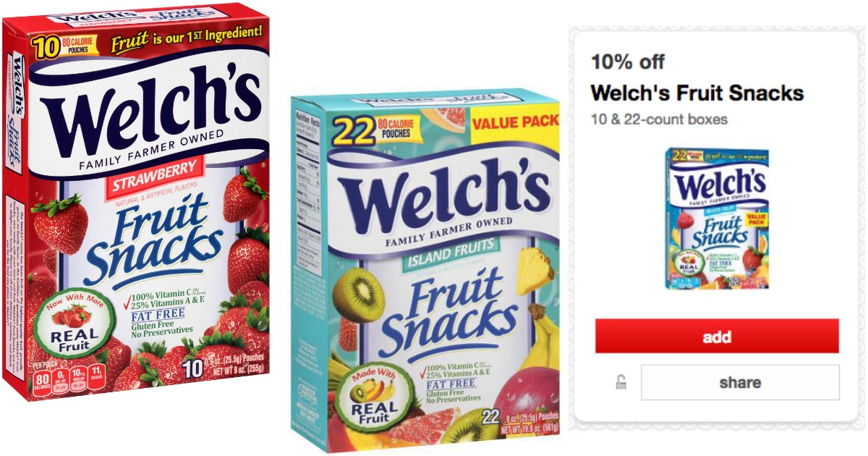868x456 pixels.
Task: Click the padlock icon beside share
Action: click(621, 383)
